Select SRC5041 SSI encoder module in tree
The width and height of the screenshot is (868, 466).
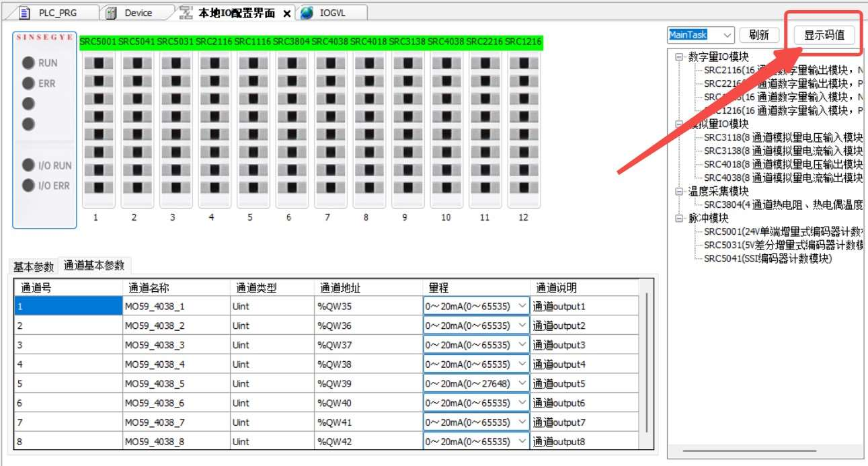point(767,258)
